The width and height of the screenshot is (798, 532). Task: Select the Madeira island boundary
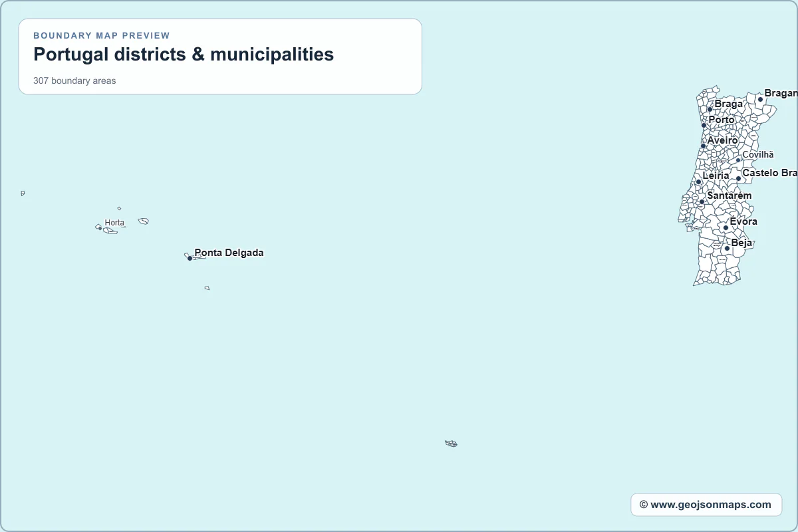452,444
